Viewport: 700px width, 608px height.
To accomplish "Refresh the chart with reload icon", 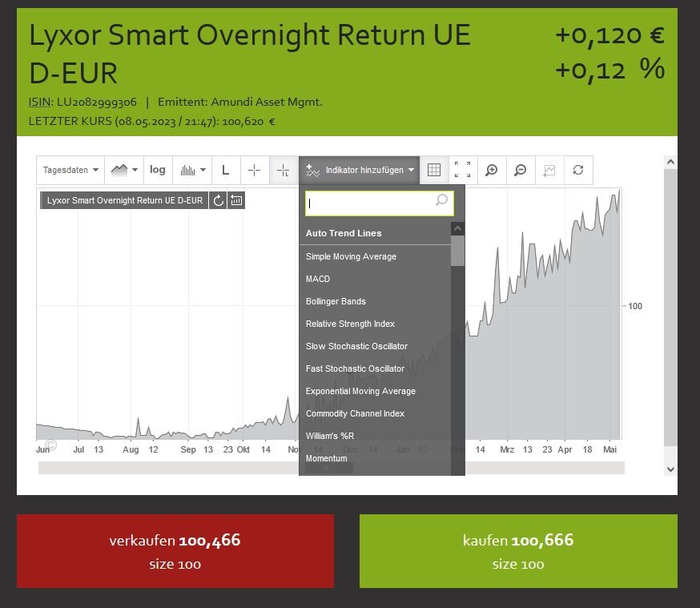I will (578, 170).
